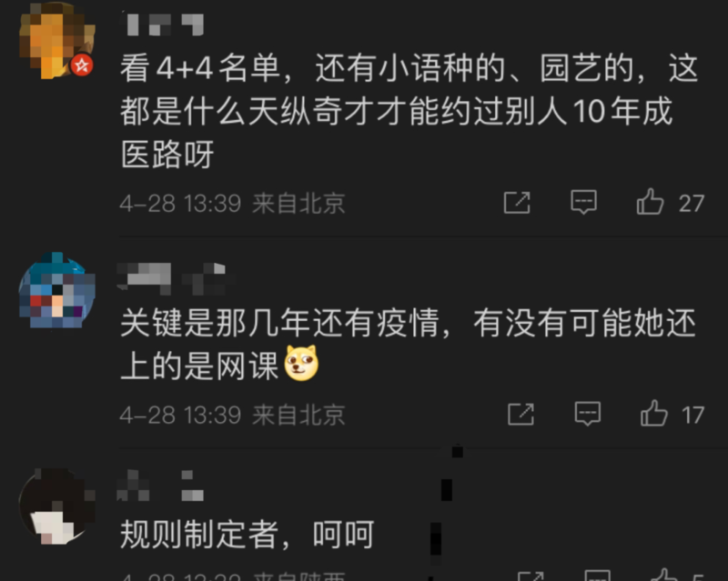Image resolution: width=728 pixels, height=581 pixels.
Task: Tap the first 4-28 13:39 来自北京 timestamp
Action: coord(233,204)
